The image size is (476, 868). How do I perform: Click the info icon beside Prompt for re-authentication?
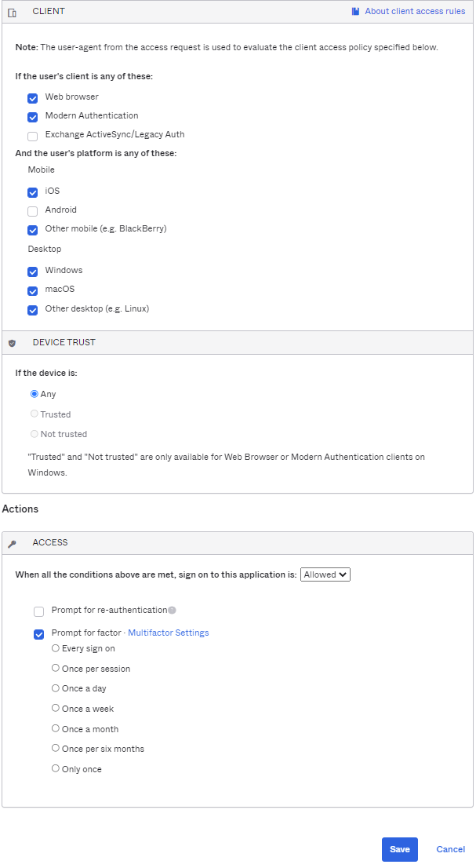(x=172, y=610)
